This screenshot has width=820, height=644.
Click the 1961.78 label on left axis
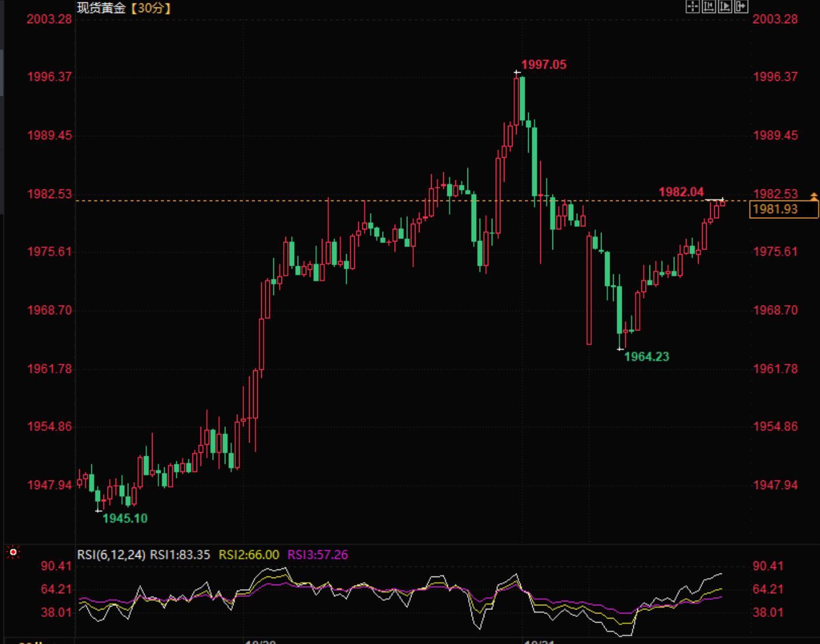pos(50,368)
